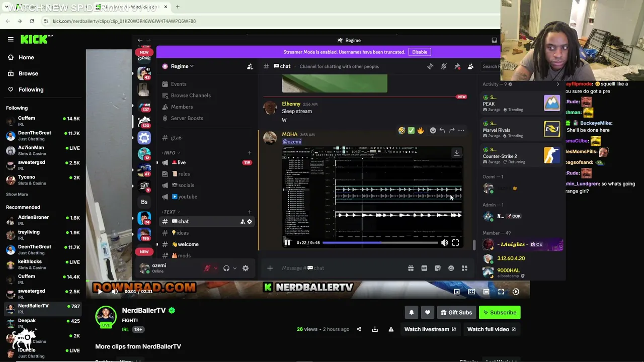Screen dimensions: 644x362
Task: Enable theater mode on Kick player
Action: point(486,292)
